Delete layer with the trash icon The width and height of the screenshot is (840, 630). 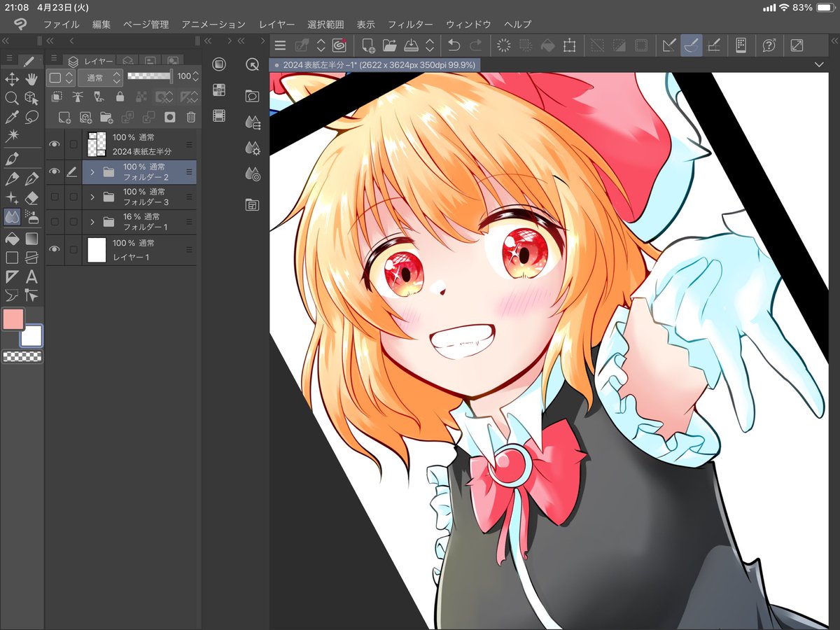coord(190,117)
